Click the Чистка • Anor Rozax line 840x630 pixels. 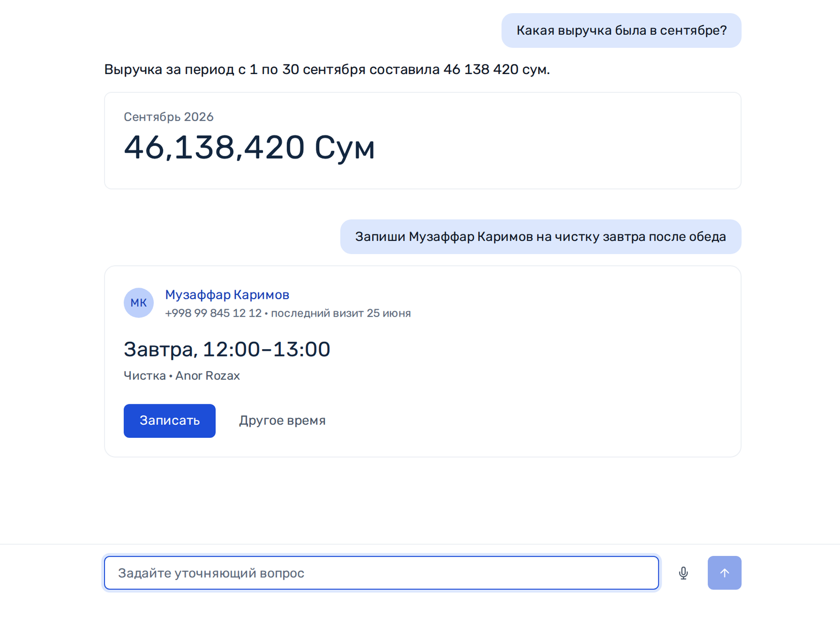pyautogui.click(x=182, y=375)
